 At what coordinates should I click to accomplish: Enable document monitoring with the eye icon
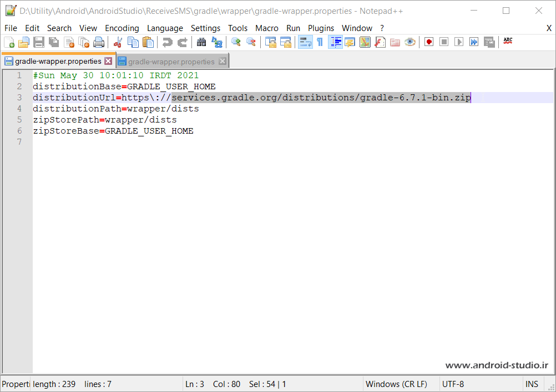pyautogui.click(x=410, y=42)
